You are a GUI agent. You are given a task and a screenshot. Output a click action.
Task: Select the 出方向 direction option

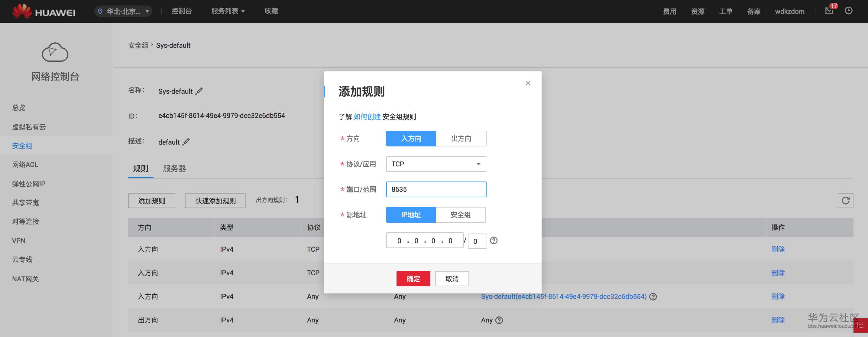(x=461, y=139)
